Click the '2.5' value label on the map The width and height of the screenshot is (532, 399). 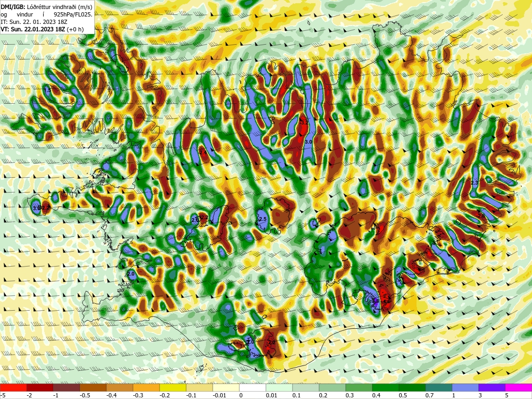click(263, 219)
